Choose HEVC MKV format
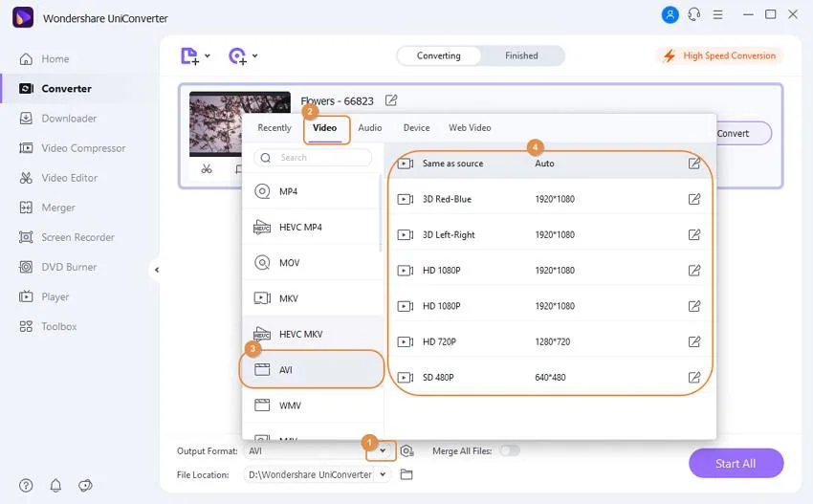 click(x=311, y=334)
